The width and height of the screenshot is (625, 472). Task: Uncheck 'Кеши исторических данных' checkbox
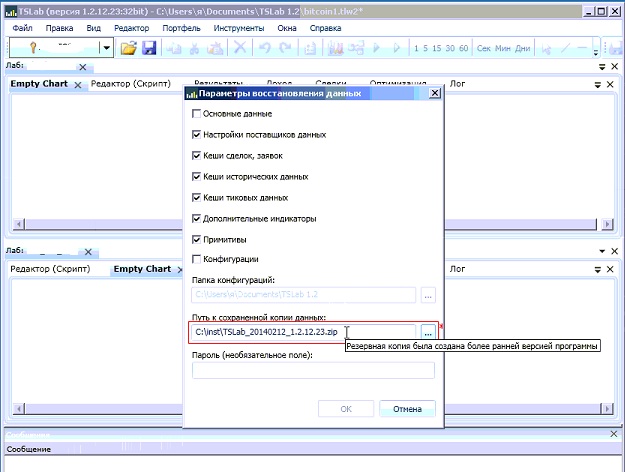pyautogui.click(x=196, y=176)
